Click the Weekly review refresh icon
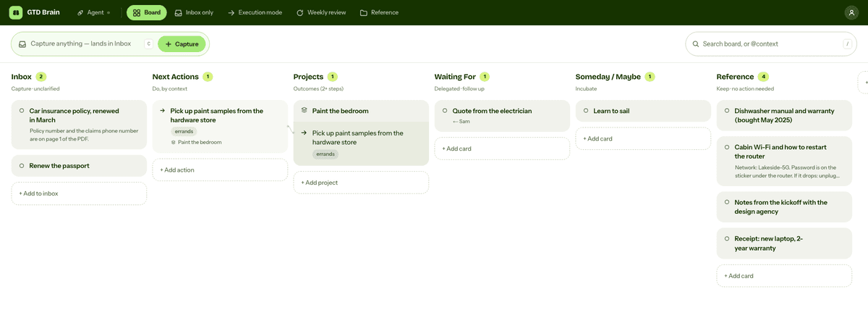This screenshot has width=868, height=326. pos(300,12)
